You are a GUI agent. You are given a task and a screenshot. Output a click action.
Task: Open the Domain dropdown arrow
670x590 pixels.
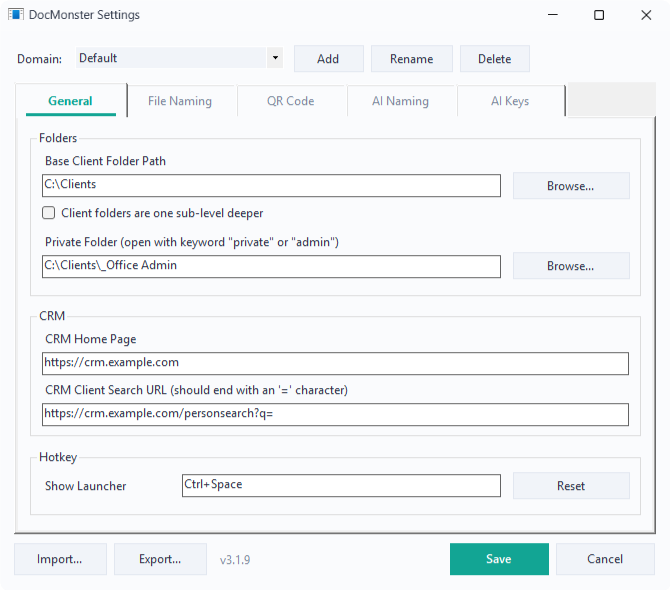tap(275, 58)
